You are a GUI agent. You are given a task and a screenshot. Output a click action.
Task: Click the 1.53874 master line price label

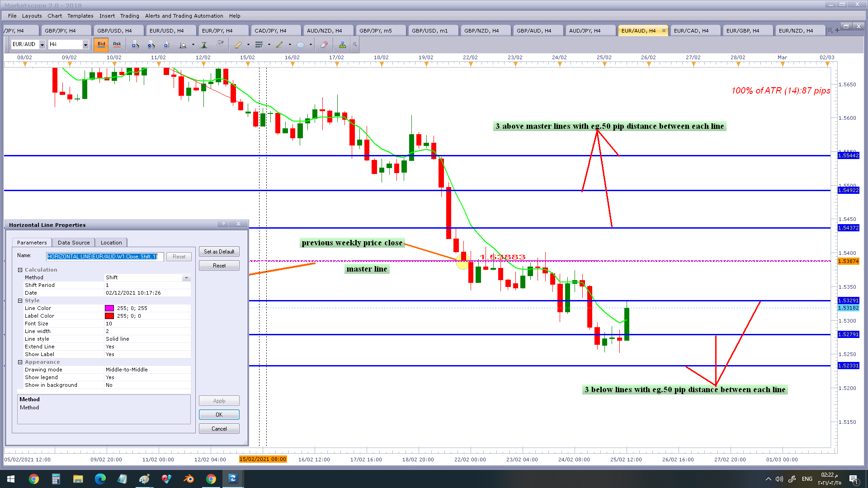click(x=848, y=261)
